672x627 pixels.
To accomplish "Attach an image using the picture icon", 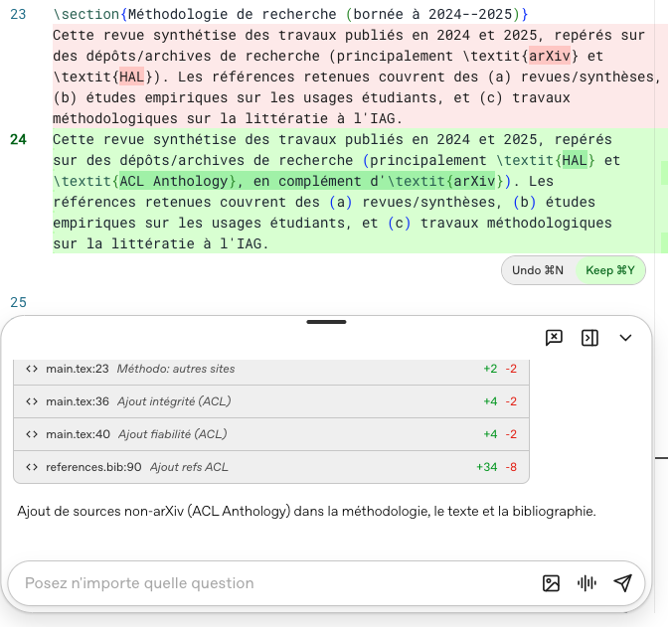I will point(551,583).
